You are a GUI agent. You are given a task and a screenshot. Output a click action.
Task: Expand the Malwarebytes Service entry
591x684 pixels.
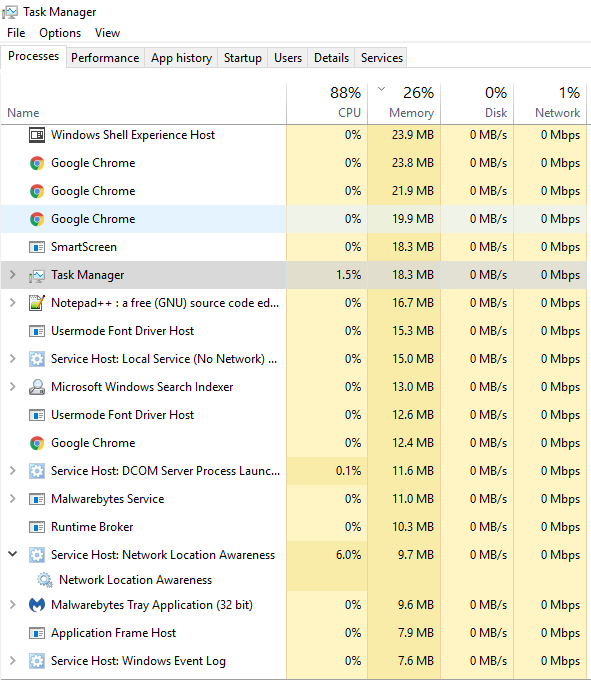click(13, 499)
